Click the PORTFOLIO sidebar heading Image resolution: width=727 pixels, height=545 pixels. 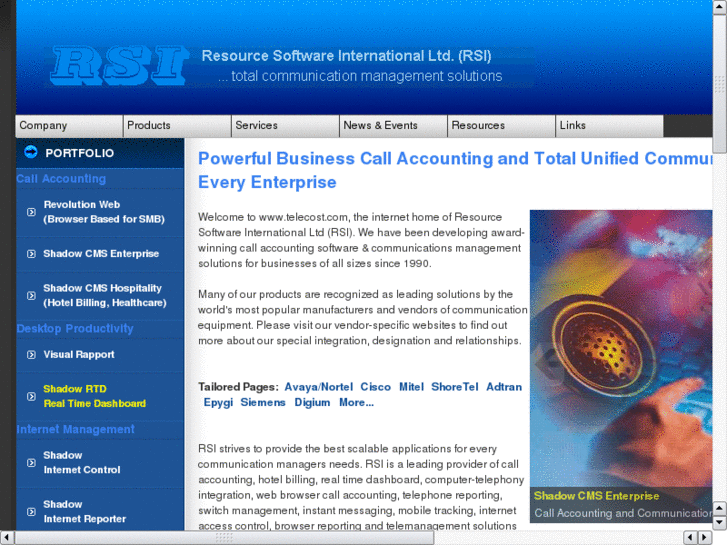(79, 154)
